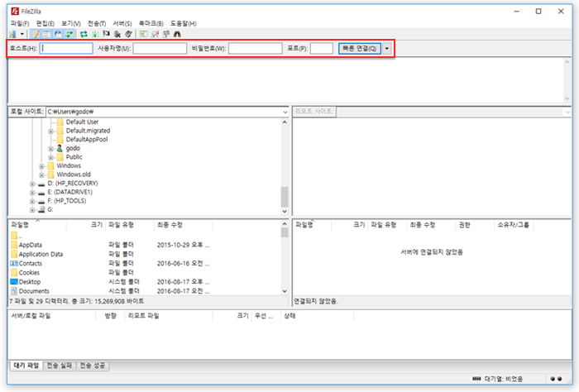Open the 북마크(B) menu
The height and width of the screenshot is (392, 579).
[151, 23]
